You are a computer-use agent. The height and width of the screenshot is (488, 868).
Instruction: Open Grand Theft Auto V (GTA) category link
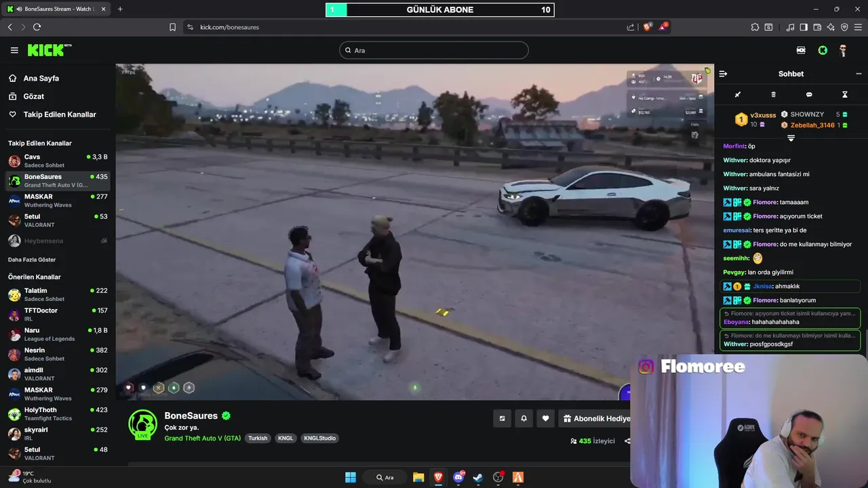pos(203,439)
